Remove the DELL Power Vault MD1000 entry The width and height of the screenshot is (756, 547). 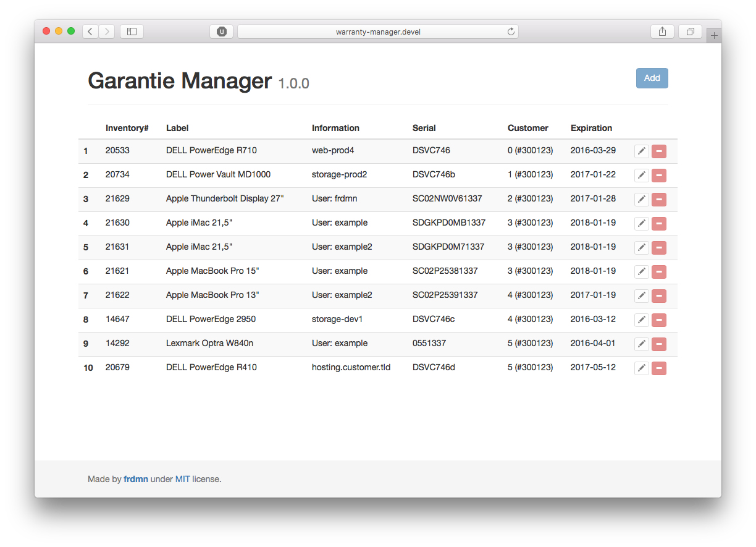[x=658, y=175]
